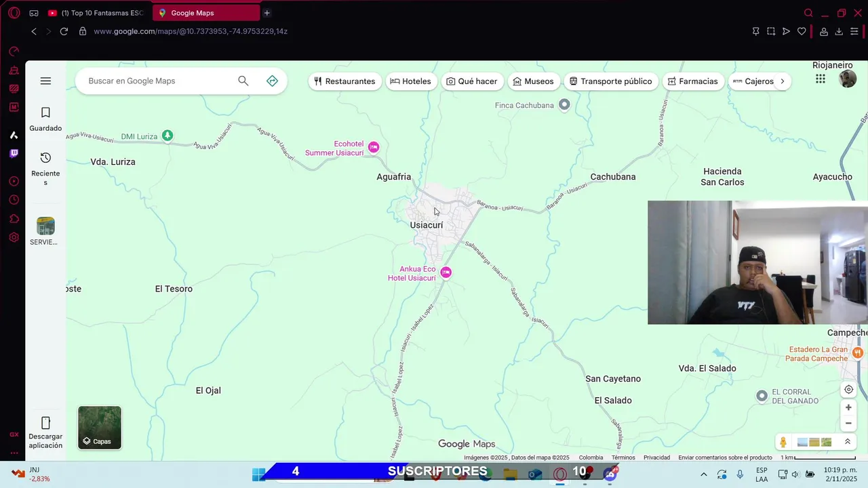
Task: Zoom in with the plus button
Action: point(848,407)
